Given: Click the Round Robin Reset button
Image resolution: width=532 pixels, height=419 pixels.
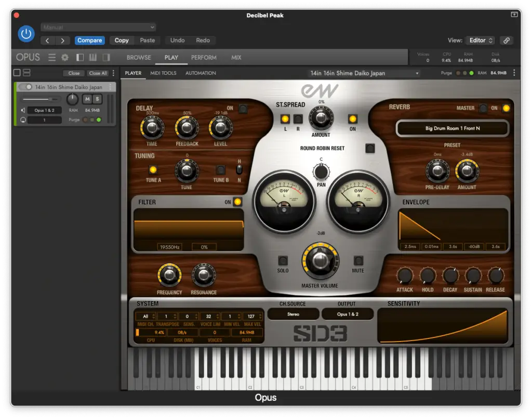Looking at the screenshot, I should point(370,148).
